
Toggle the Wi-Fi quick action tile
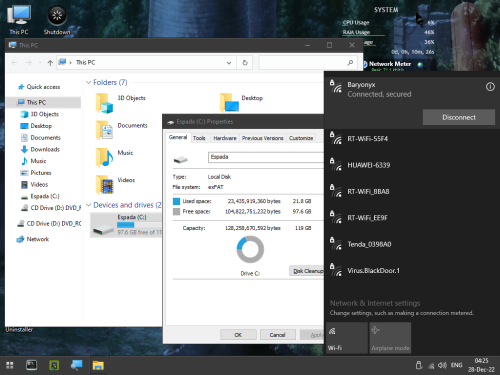[x=347, y=338]
